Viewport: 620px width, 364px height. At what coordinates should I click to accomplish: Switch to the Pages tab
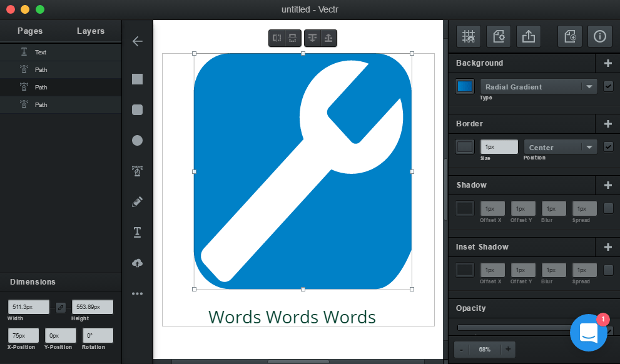[x=30, y=31]
